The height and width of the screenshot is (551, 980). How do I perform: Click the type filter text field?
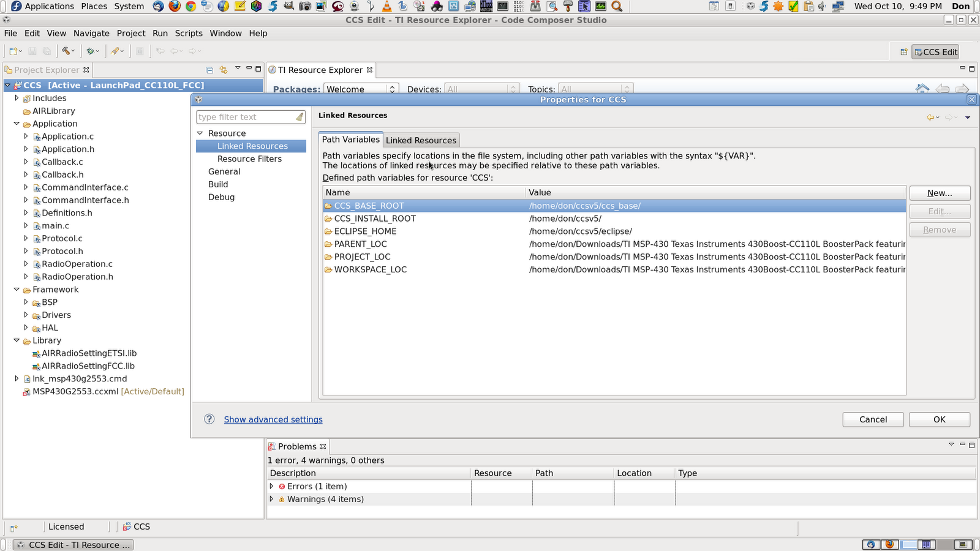click(246, 117)
